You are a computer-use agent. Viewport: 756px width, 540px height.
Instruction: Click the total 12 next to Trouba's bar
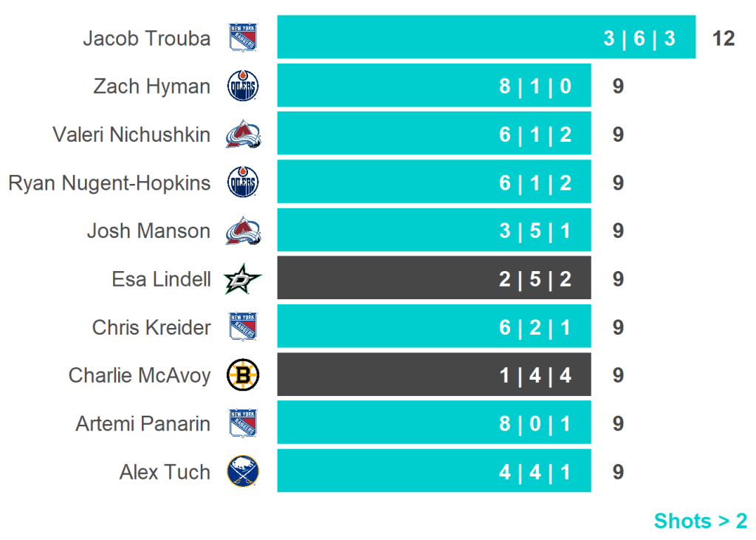[724, 38]
